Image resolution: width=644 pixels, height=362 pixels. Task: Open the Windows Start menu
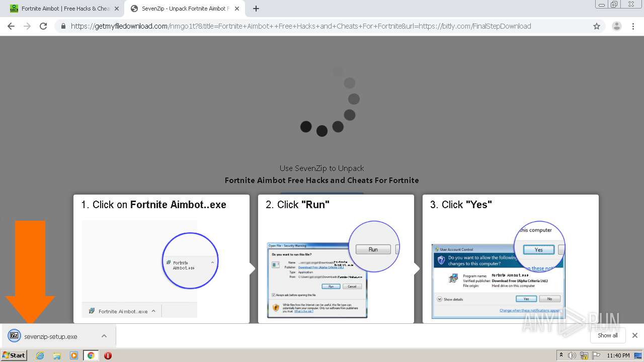tap(14, 355)
